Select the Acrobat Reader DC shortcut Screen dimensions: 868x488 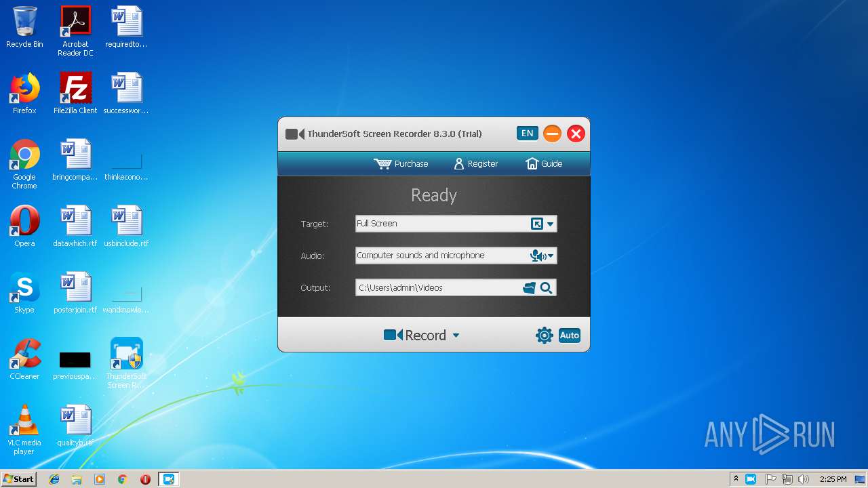pyautogui.click(x=75, y=31)
